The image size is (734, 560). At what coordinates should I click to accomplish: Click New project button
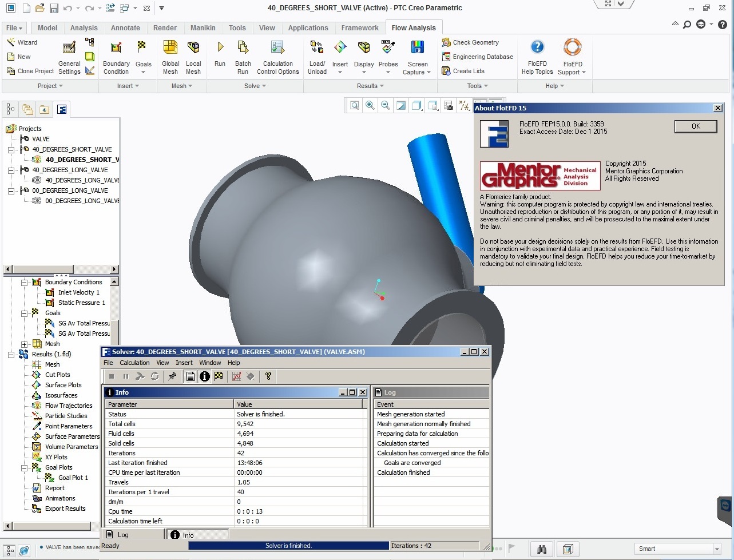(19, 57)
